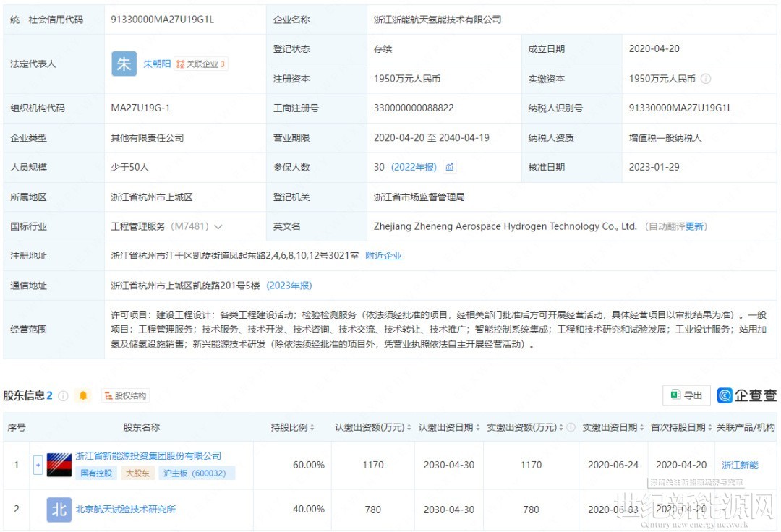Image resolution: width=781 pixels, height=532 pixels.
Task: Click the 朱 legal representative avatar
Action: [124, 64]
